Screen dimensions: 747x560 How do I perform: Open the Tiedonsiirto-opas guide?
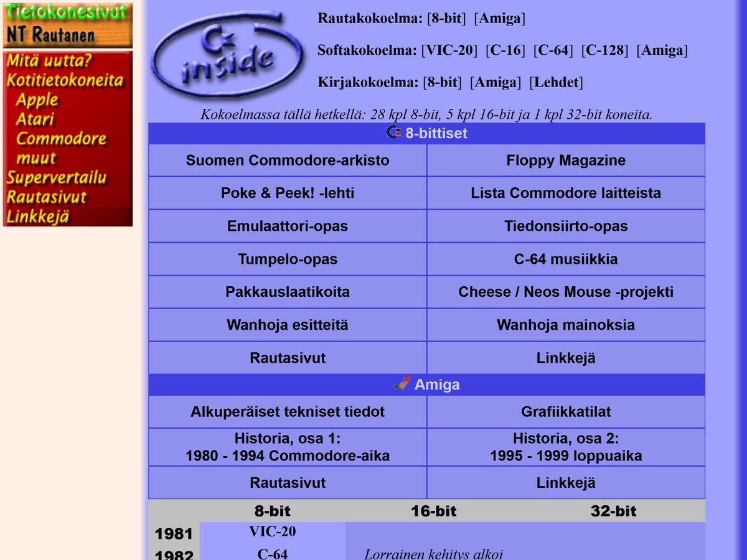click(566, 226)
